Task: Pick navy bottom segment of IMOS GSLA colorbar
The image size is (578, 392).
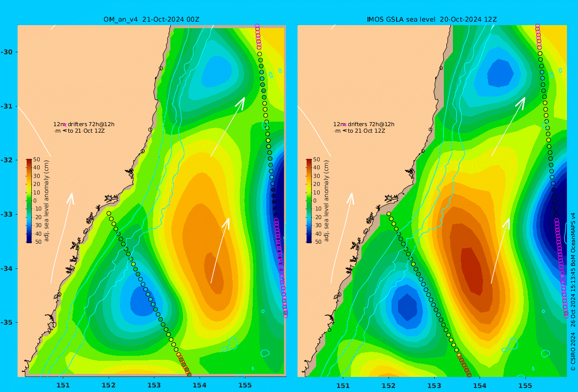Action: click(x=309, y=241)
